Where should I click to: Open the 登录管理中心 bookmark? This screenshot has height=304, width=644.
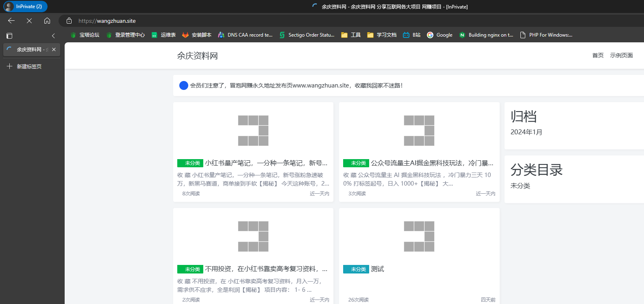pyautogui.click(x=125, y=35)
